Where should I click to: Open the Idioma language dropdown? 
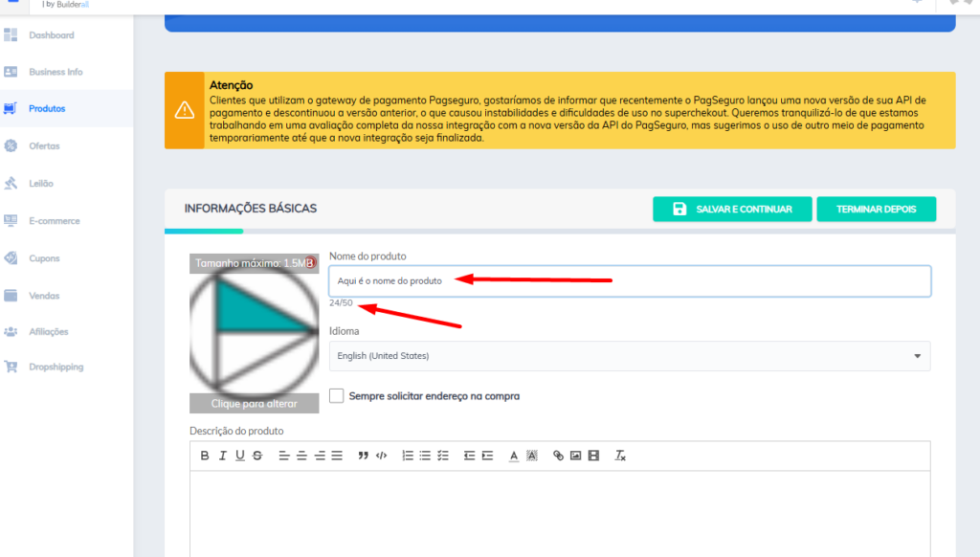point(629,356)
